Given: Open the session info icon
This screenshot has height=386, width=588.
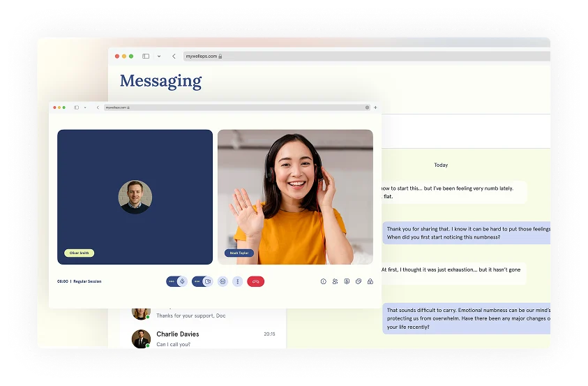Looking at the screenshot, I should click(x=323, y=281).
